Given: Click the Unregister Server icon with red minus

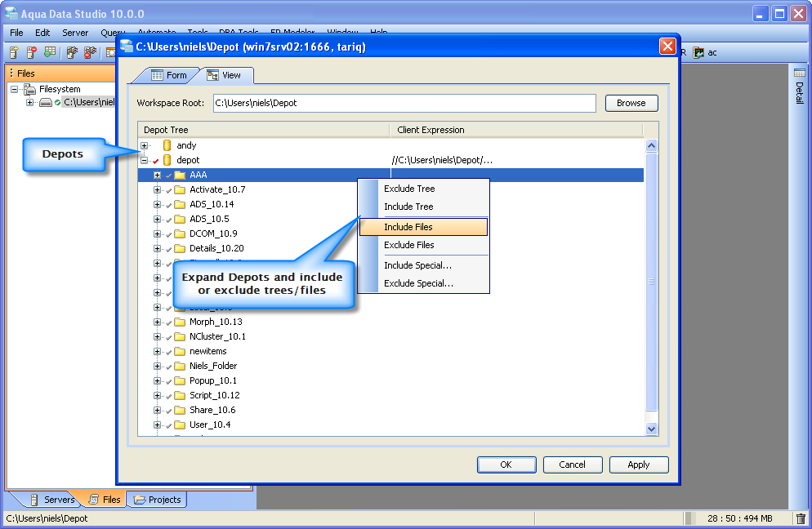Looking at the screenshot, I should click(32, 52).
